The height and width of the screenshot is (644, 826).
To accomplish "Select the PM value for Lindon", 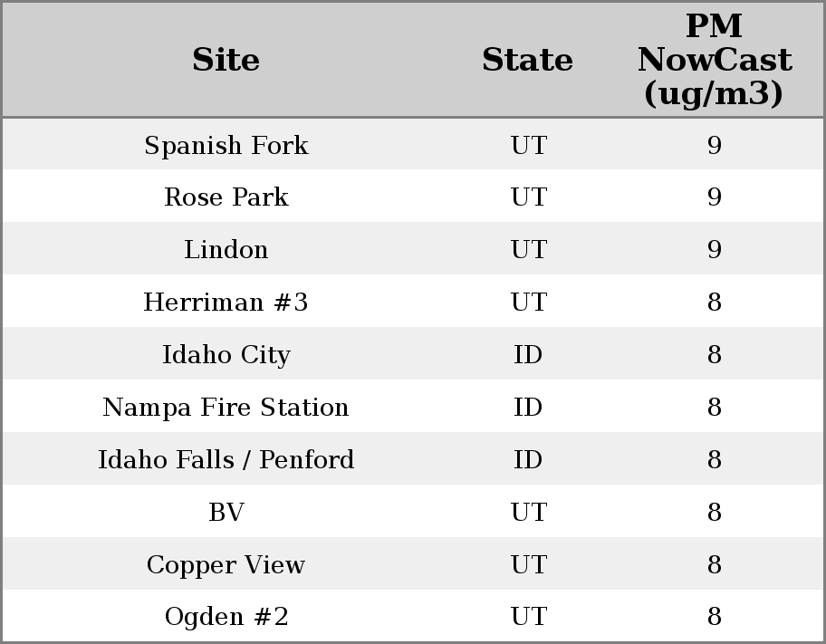I will (714, 250).
